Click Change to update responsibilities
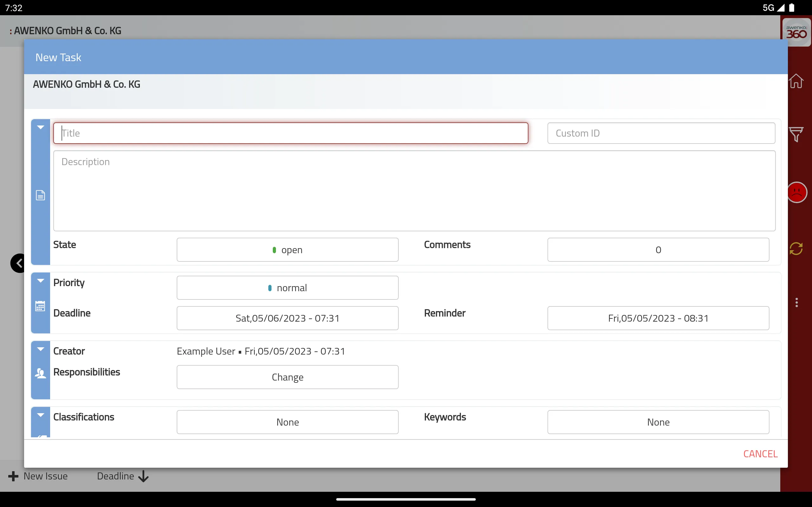Viewport: 812px width, 507px height. pyautogui.click(x=287, y=377)
